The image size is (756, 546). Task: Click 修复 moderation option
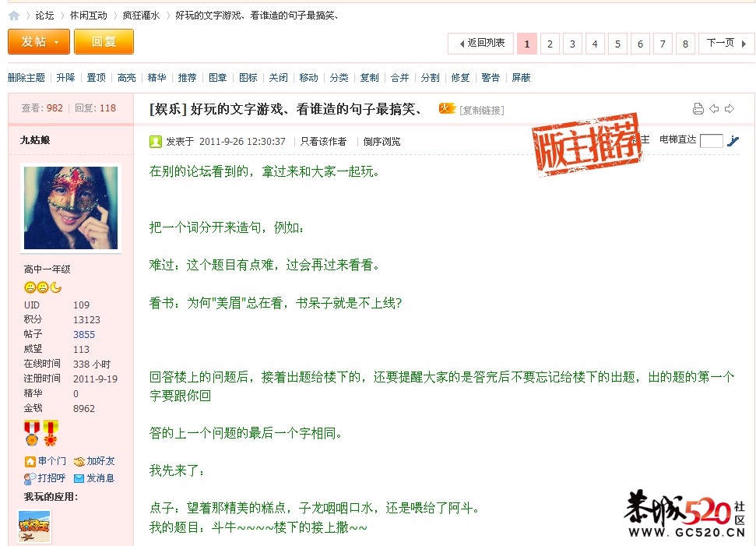pos(460,78)
